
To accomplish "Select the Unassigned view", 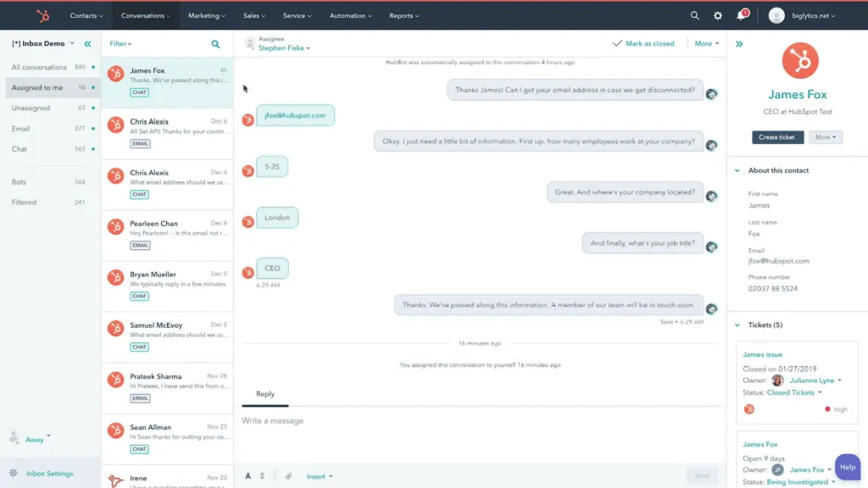I will 53,108.
